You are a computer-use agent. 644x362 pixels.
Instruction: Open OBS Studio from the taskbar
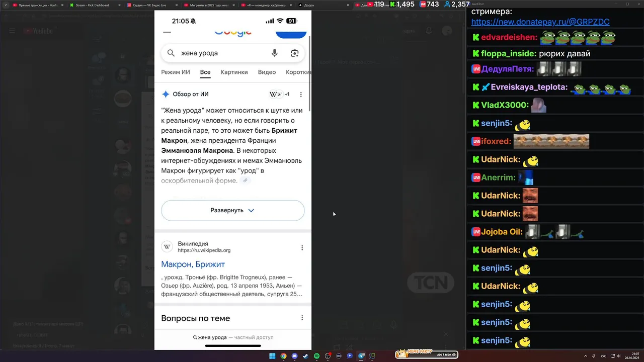pos(328,356)
